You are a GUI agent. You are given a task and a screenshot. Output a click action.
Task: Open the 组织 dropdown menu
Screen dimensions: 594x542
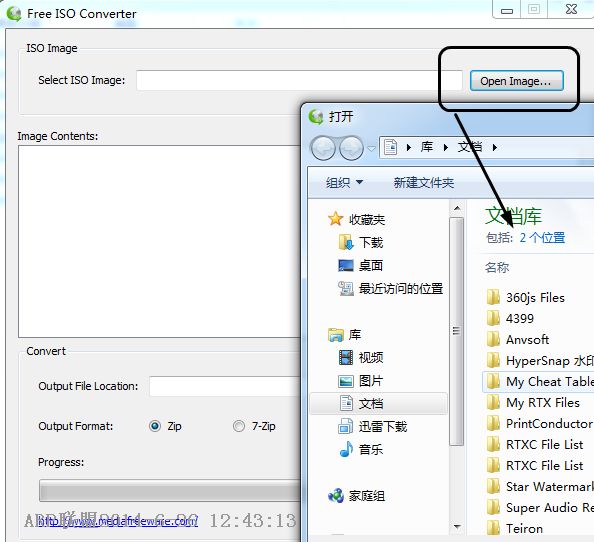tap(344, 183)
